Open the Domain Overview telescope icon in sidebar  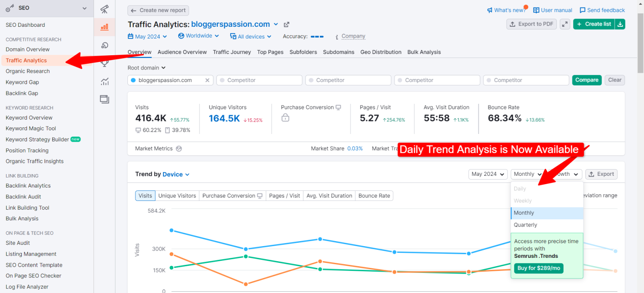(104, 9)
